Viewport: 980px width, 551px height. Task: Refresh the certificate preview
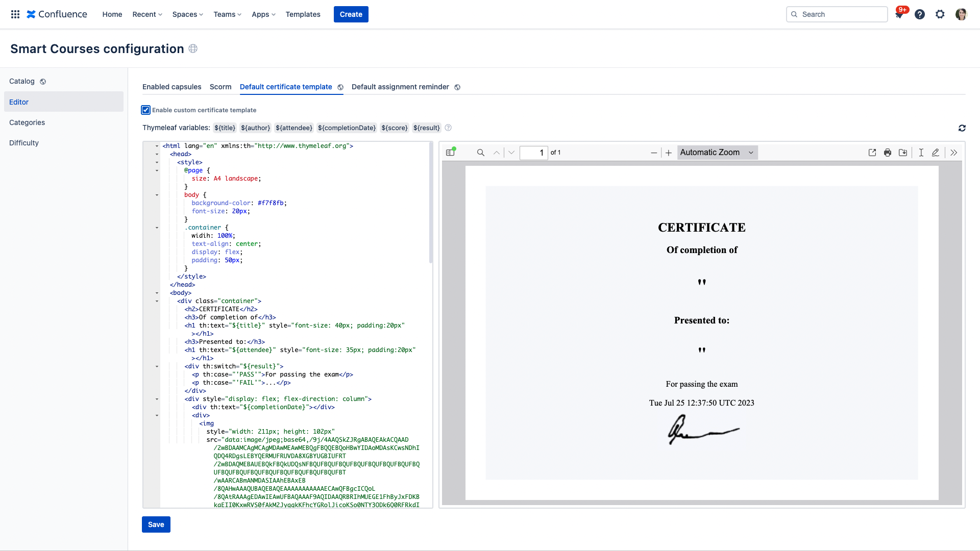(x=962, y=128)
